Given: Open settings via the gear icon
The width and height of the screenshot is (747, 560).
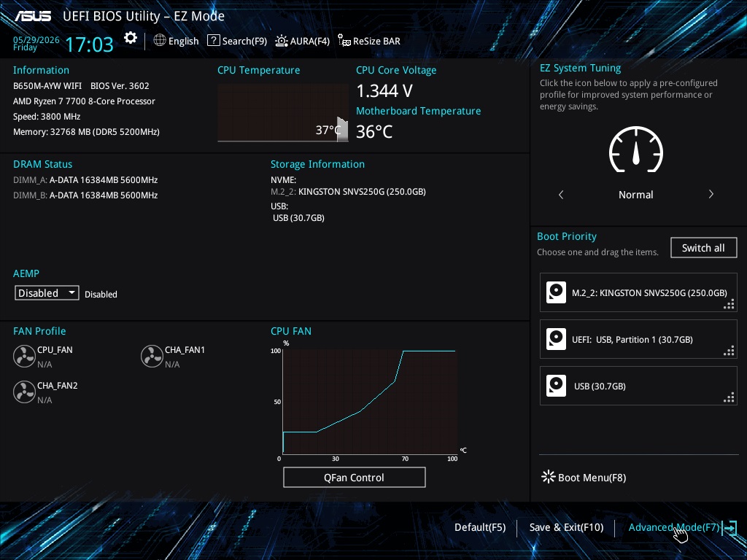Looking at the screenshot, I should (x=131, y=38).
